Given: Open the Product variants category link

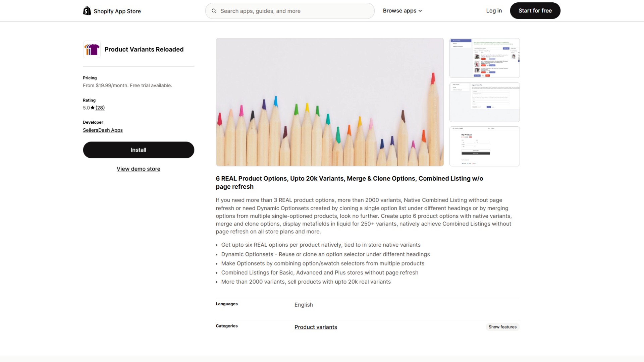Looking at the screenshot, I should coord(316,327).
